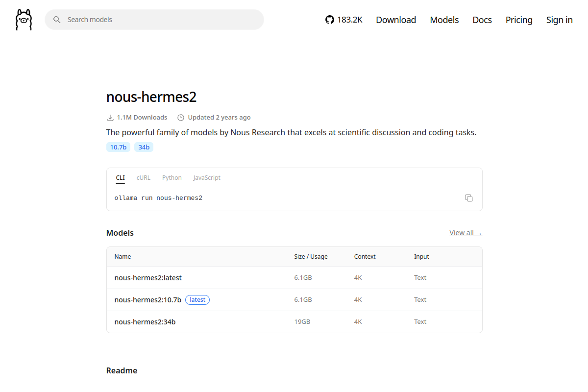Image resolution: width=588 pixels, height=392 pixels.
Task: Switch to the JavaScript tab
Action: pos(207,178)
